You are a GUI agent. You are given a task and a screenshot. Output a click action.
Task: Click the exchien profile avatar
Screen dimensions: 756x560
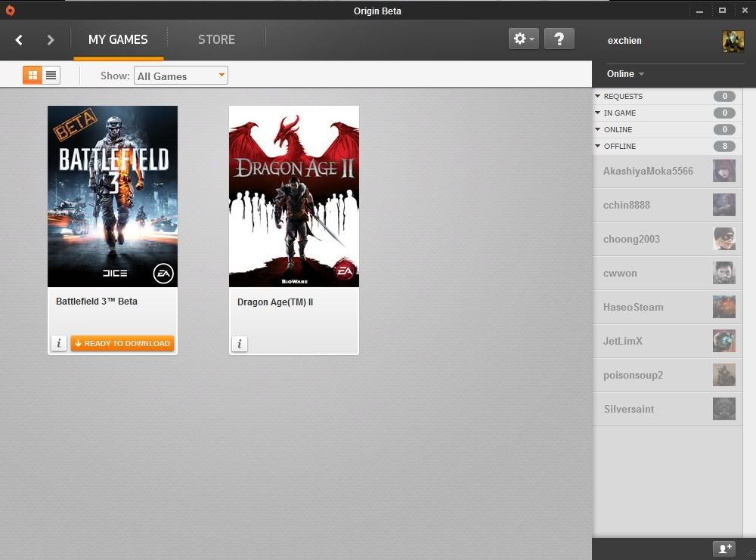click(x=733, y=41)
